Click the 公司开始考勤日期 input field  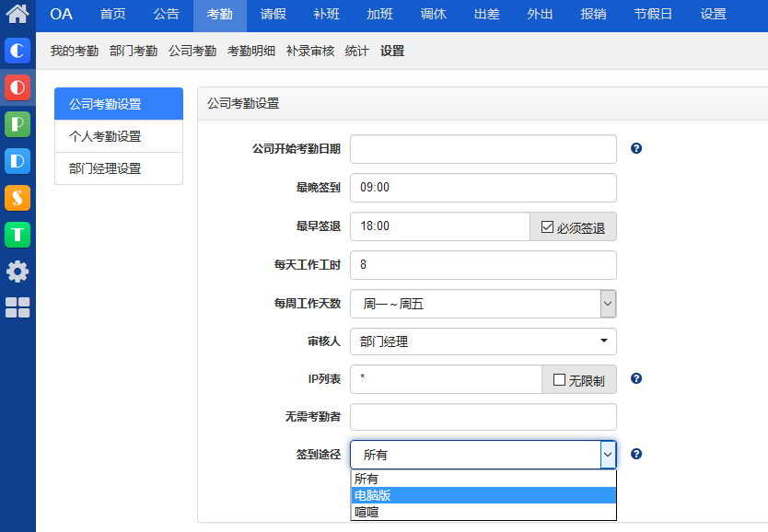click(483, 149)
